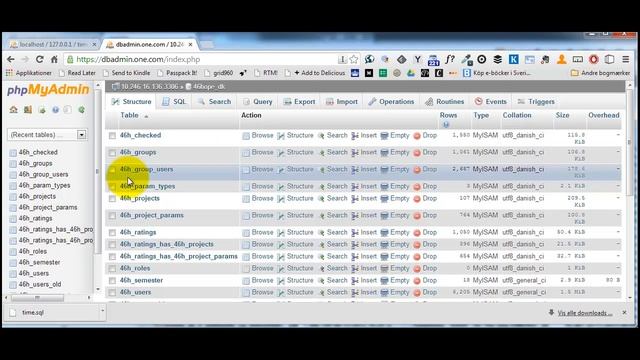Screen dimensions: 640x360
Task: Open Chrome menu hamburger icon
Action: point(625,59)
